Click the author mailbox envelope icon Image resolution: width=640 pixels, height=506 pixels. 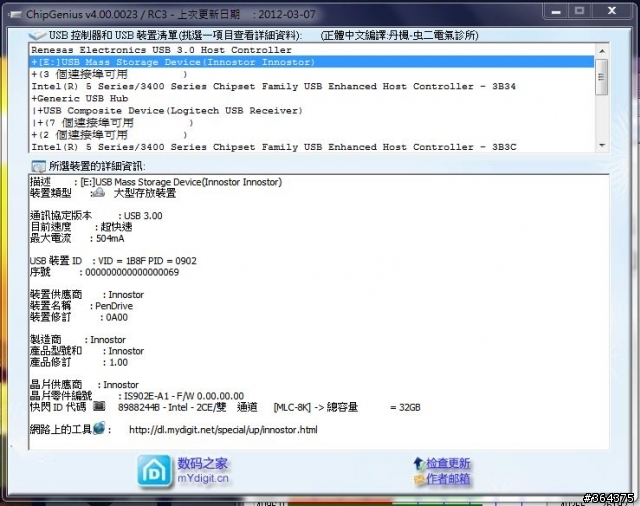coord(419,479)
